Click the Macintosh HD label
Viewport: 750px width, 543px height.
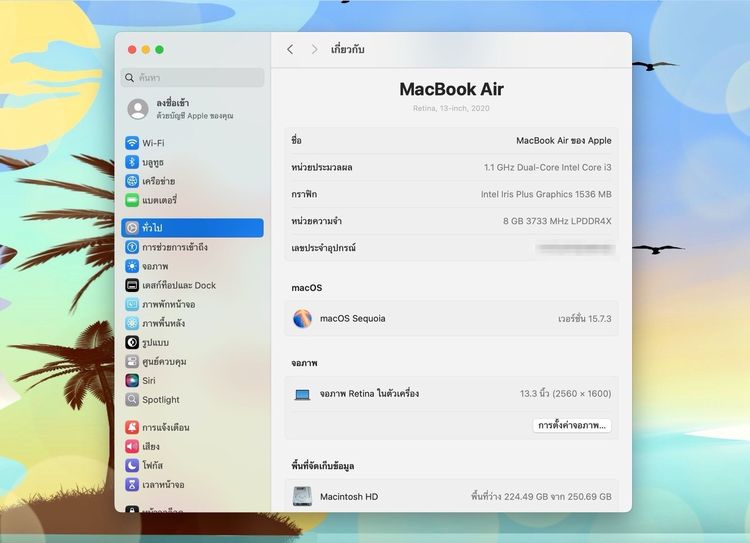coord(349,497)
